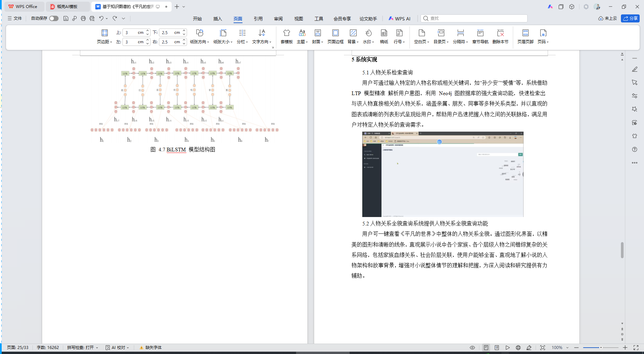Click the pen icon in right sidebar
The width and height of the screenshot is (644, 354).
[635, 69]
